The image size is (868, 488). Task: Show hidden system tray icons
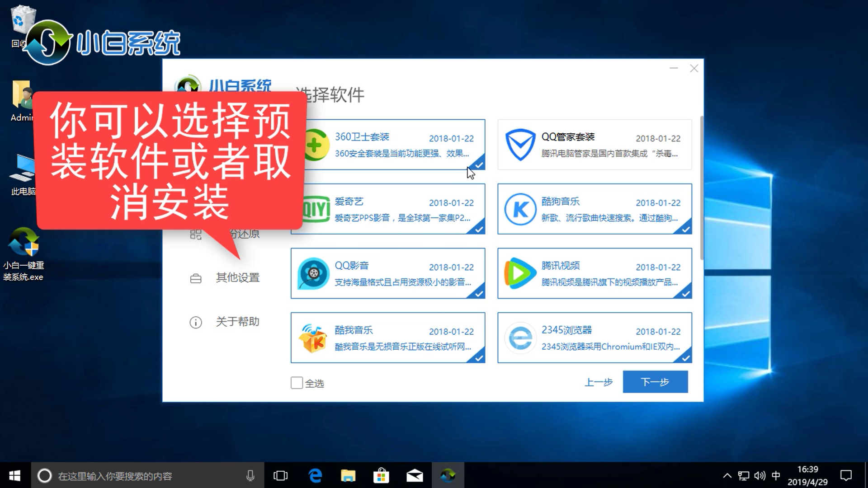coord(727,475)
